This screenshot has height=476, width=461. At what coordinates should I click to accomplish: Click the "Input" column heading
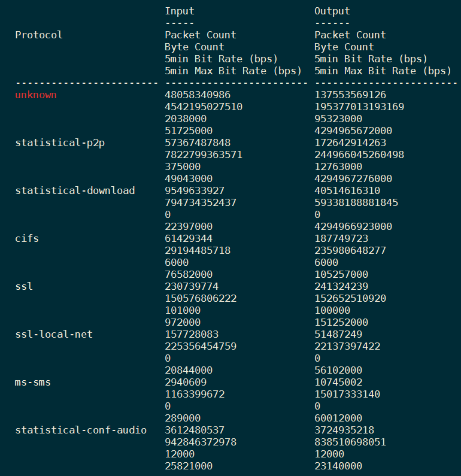click(x=180, y=11)
